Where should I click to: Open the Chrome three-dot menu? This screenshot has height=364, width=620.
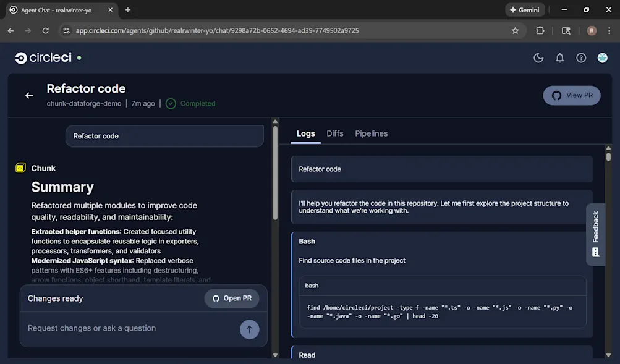[x=609, y=30]
